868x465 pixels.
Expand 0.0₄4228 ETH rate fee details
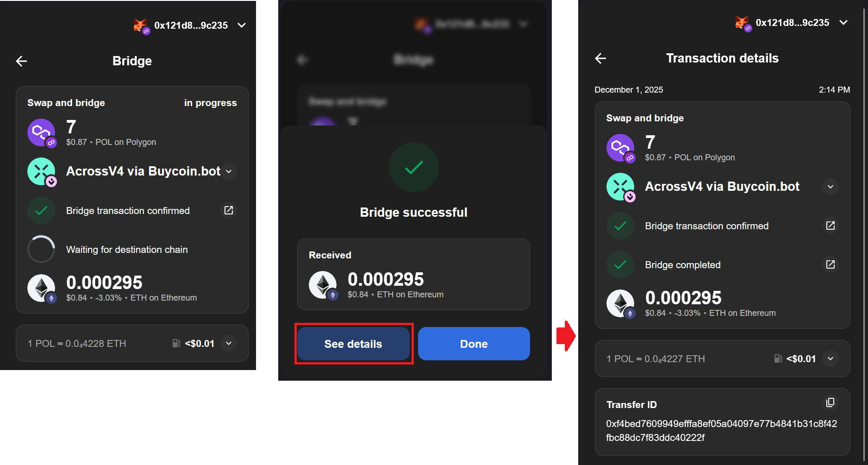point(229,343)
